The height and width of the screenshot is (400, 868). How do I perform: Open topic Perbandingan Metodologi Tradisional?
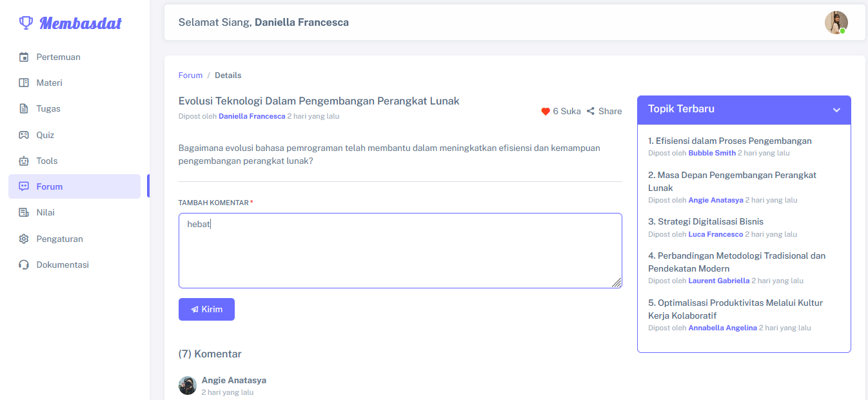coord(736,262)
